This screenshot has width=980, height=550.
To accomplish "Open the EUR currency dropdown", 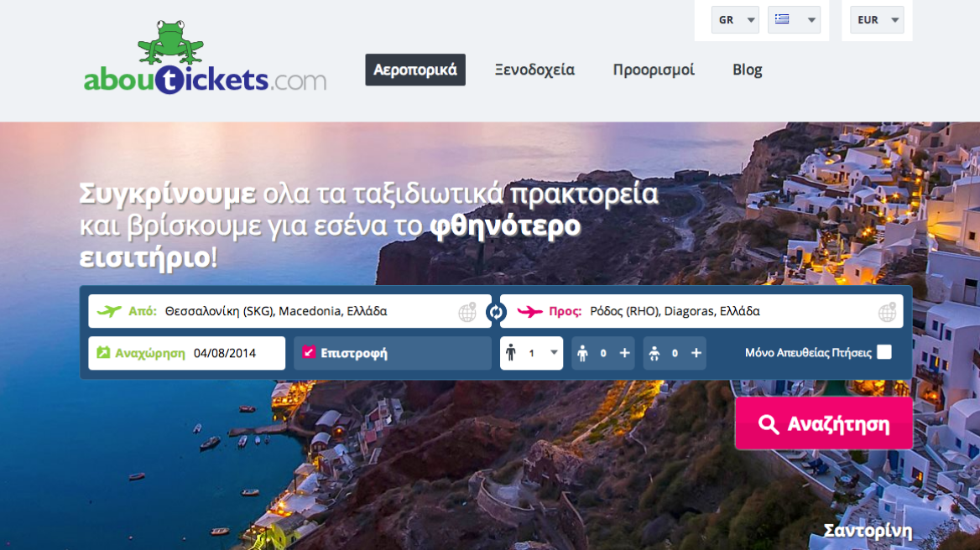I will click(x=876, y=19).
